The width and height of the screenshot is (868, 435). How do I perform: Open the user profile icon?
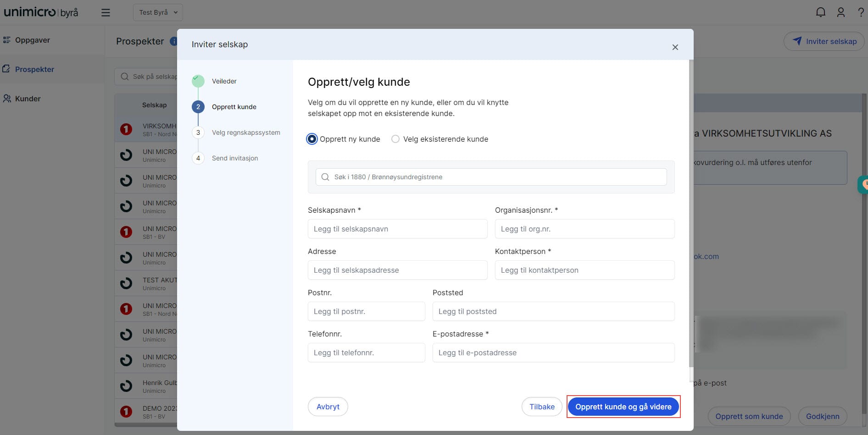tap(841, 12)
